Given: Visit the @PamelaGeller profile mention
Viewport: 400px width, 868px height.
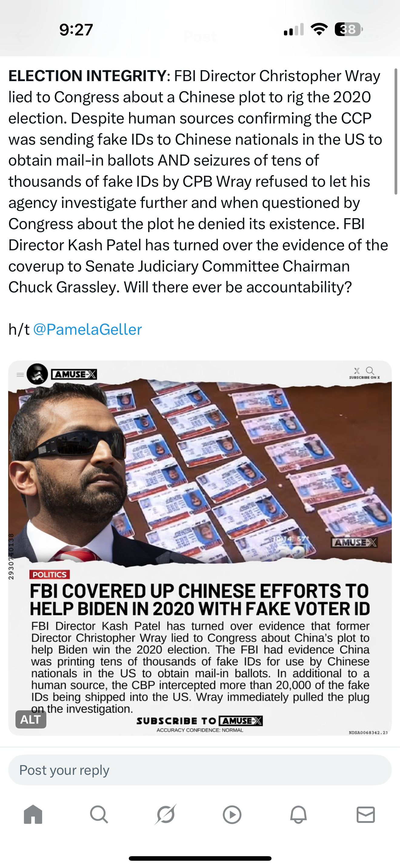Looking at the screenshot, I should pyautogui.click(x=87, y=329).
